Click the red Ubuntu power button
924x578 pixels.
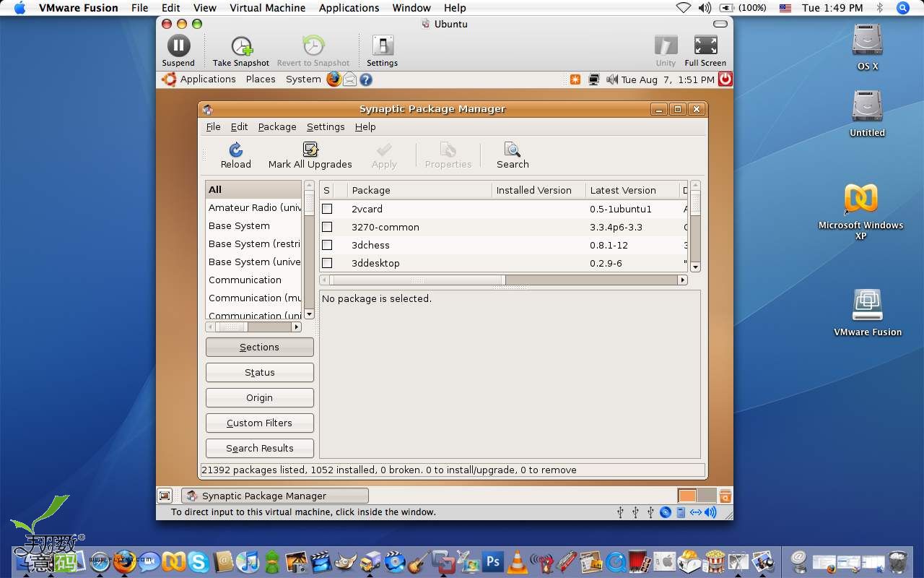pyautogui.click(x=725, y=79)
